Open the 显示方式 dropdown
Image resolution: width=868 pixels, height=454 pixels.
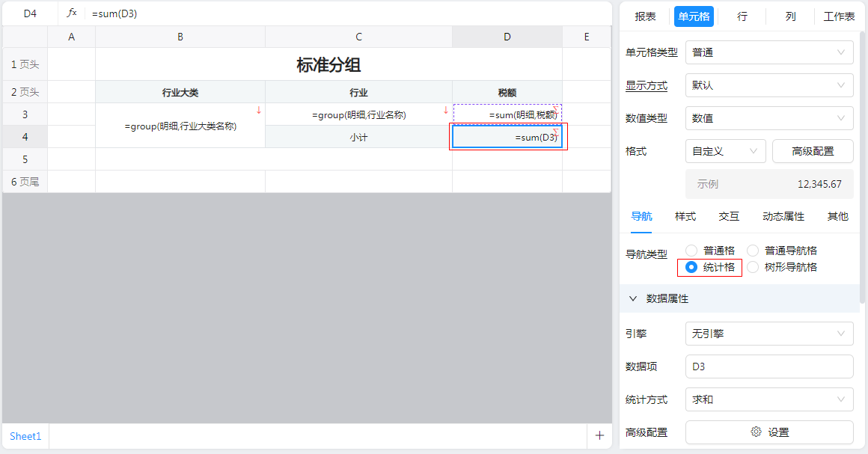(768, 85)
